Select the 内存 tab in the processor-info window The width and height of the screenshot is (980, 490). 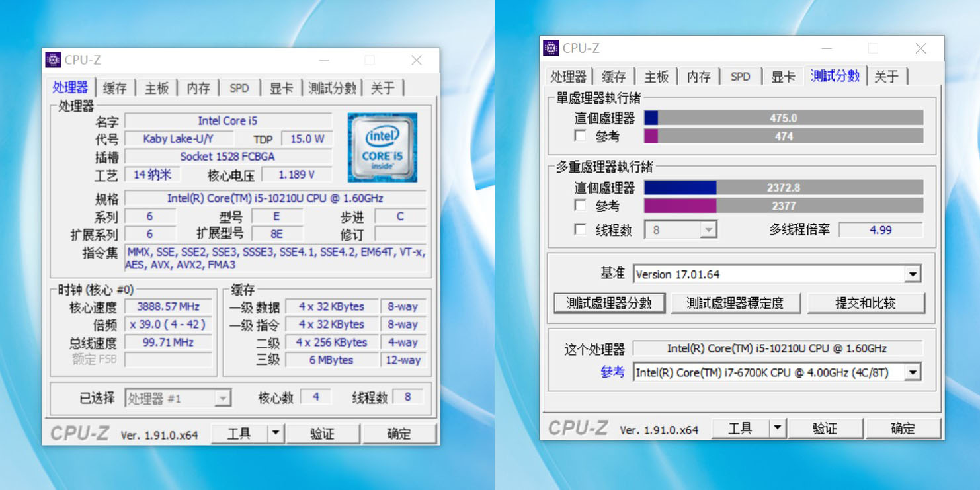pos(198,88)
